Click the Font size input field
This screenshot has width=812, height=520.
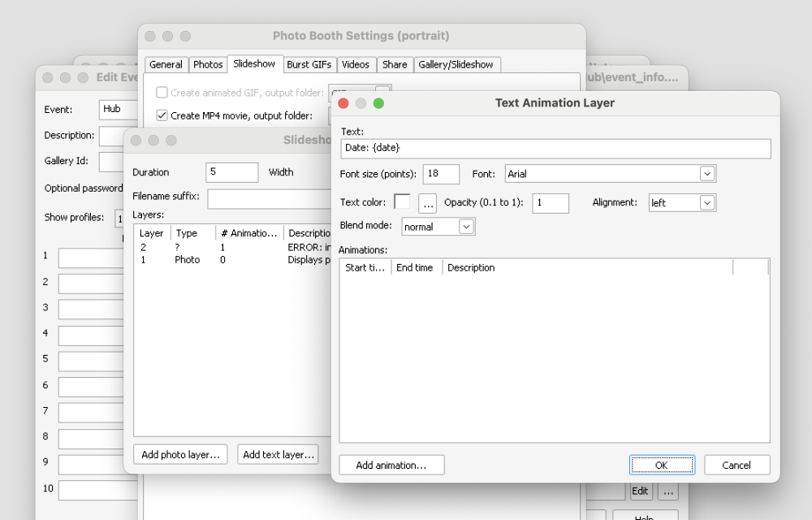[x=441, y=174]
